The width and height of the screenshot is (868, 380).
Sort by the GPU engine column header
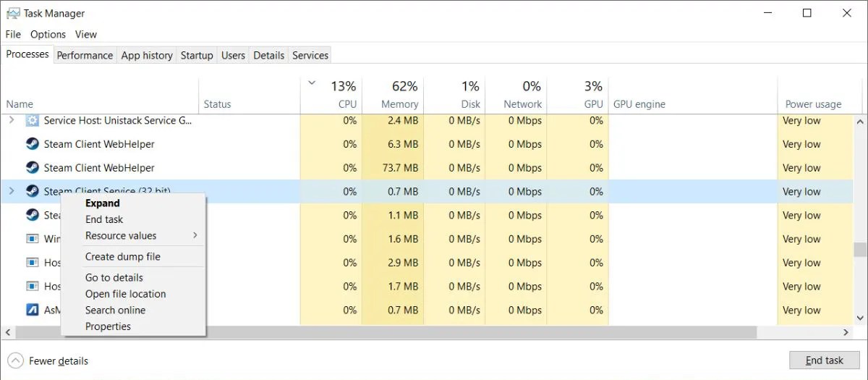pyautogui.click(x=693, y=95)
